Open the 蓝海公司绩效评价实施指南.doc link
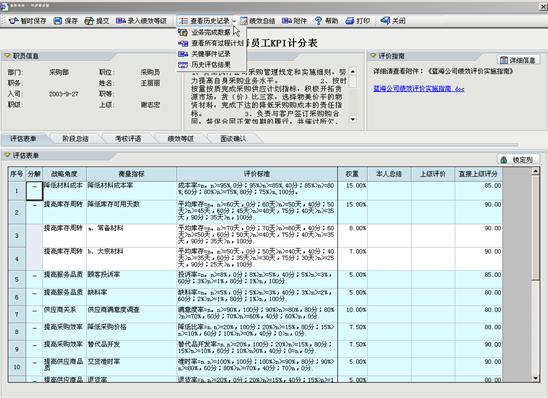548x398 pixels. point(419,89)
